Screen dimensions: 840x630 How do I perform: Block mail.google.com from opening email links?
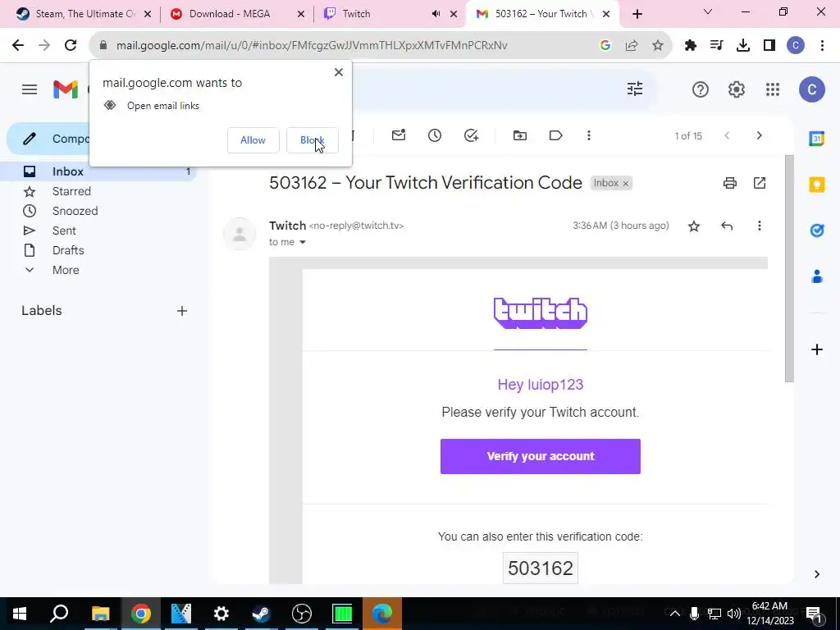313,140
